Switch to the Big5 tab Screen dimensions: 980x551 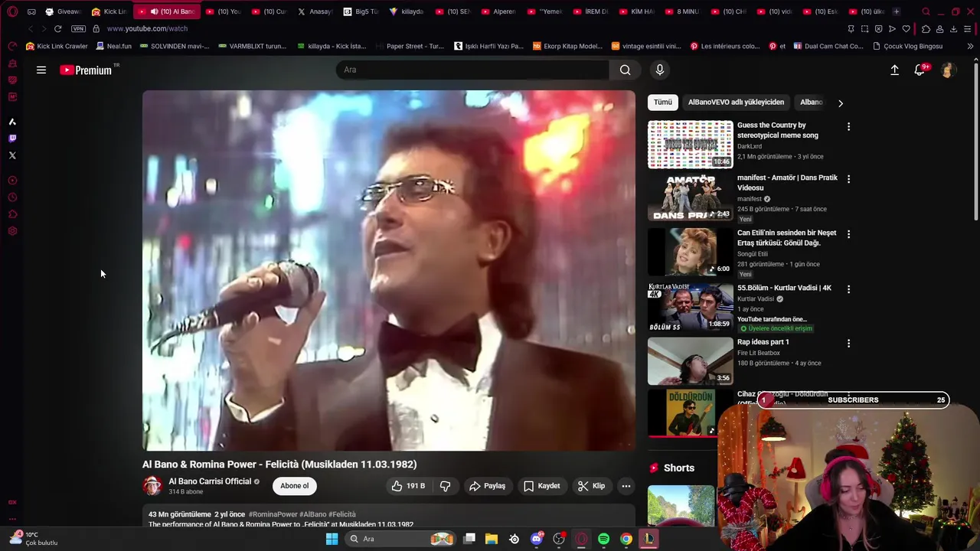(361, 11)
